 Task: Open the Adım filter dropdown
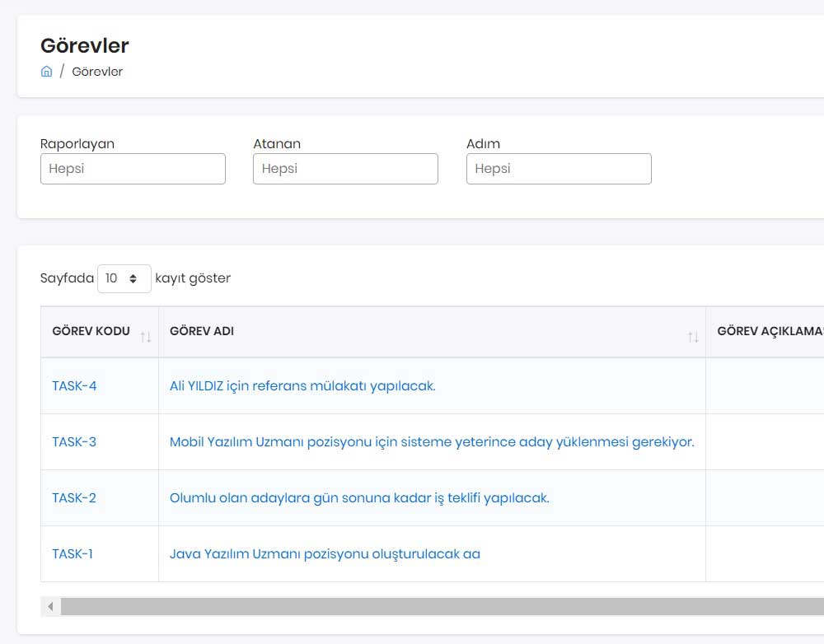coord(559,169)
